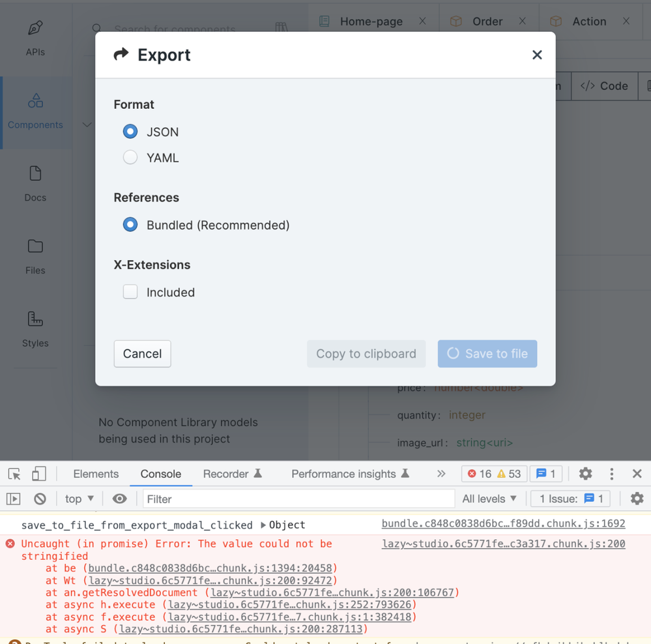The image size is (651, 644).
Task: Switch to the Elements tab in DevTools
Action: coord(96,474)
